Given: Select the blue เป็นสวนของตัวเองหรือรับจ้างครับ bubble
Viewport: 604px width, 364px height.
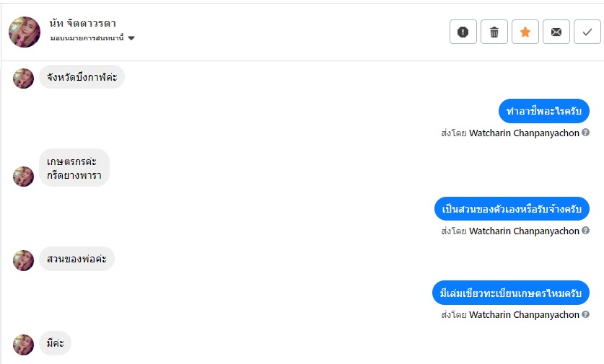Looking at the screenshot, I should point(512,209).
